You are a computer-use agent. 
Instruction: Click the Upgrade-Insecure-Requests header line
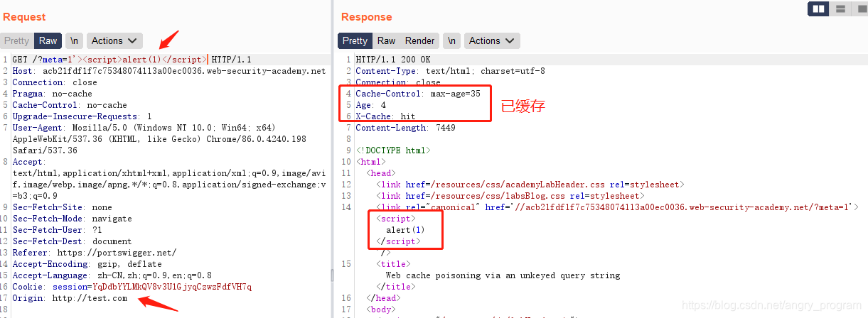82,116
